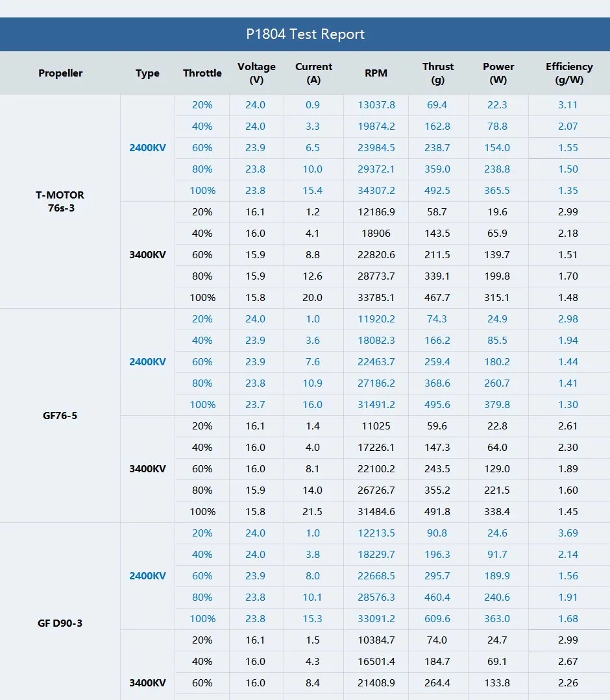Image resolution: width=610 pixels, height=700 pixels.
Task: Click the Power (W) column header
Action: [x=498, y=73]
